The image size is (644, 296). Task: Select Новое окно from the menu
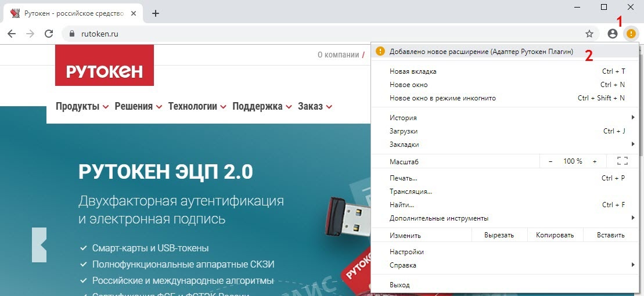pos(505,85)
